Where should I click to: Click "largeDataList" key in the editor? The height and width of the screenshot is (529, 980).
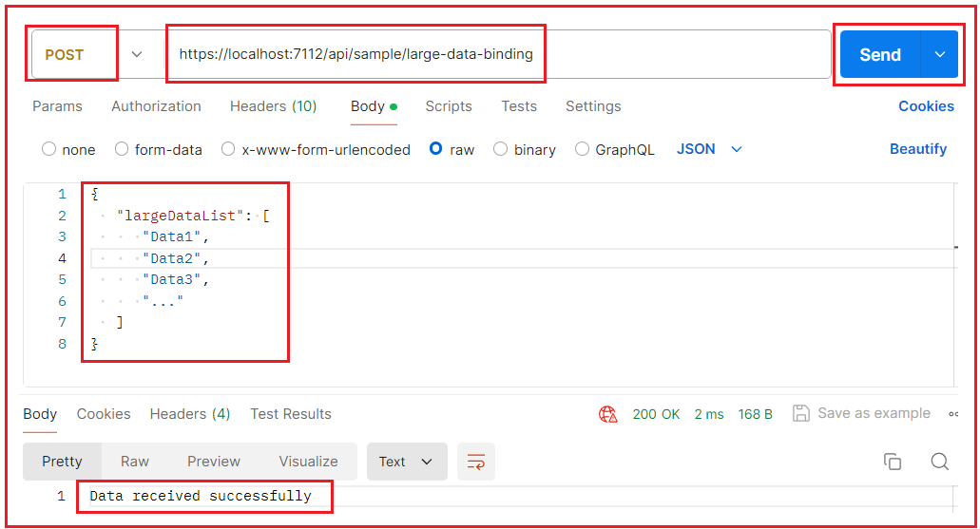tap(180, 216)
